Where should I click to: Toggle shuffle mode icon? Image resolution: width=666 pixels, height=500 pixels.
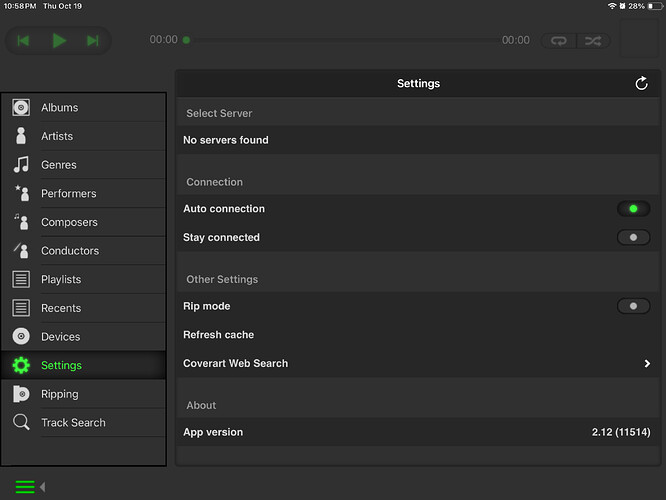tap(593, 41)
